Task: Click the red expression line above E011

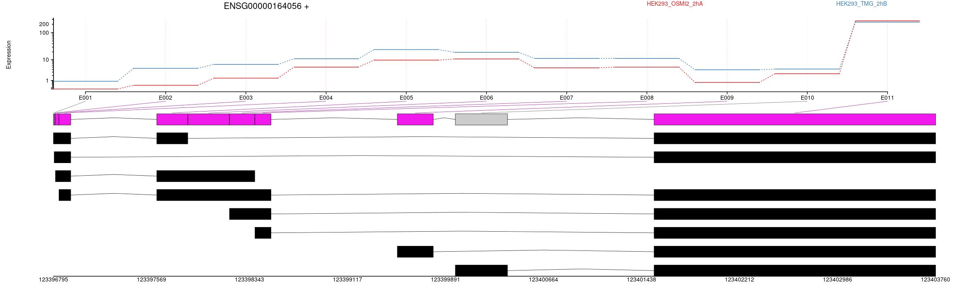Action: (887, 21)
